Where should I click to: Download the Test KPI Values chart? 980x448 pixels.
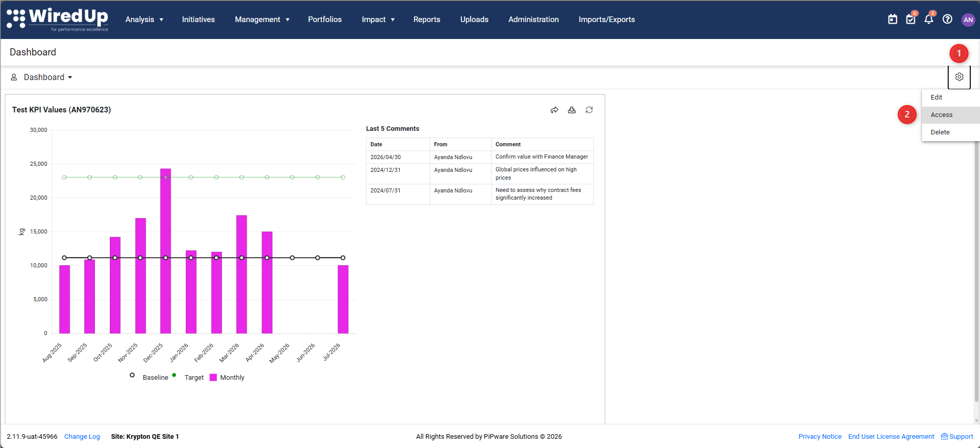[572, 110]
